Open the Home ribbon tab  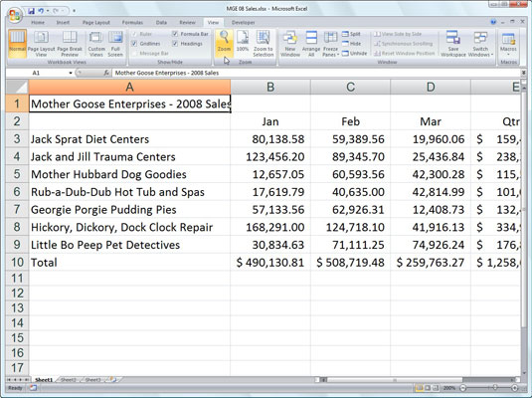coord(38,23)
